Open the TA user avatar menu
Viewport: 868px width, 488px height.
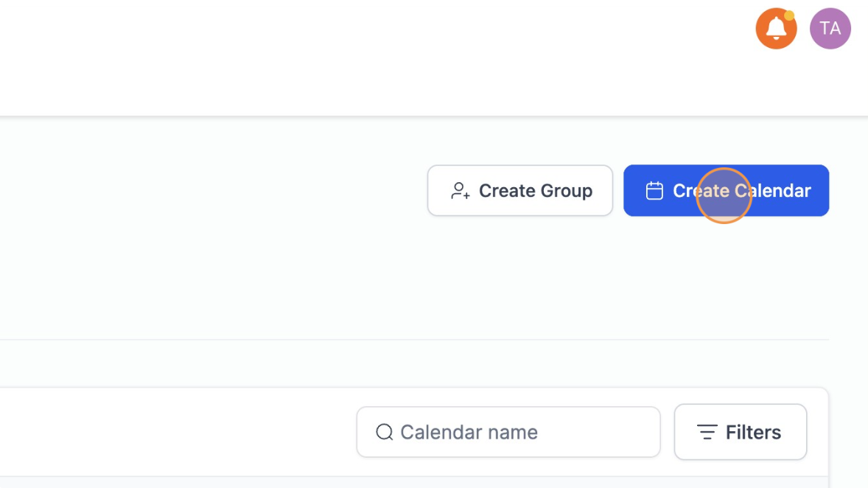point(830,29)
